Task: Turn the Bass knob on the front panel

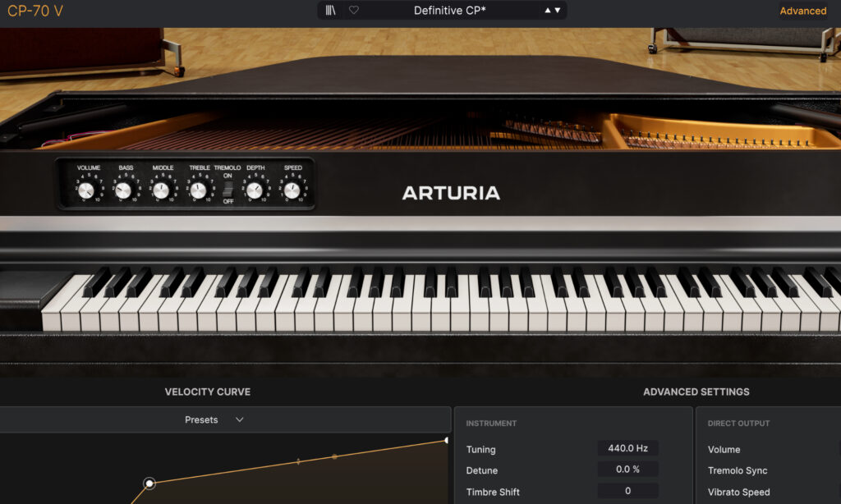Action: (121, 190)
